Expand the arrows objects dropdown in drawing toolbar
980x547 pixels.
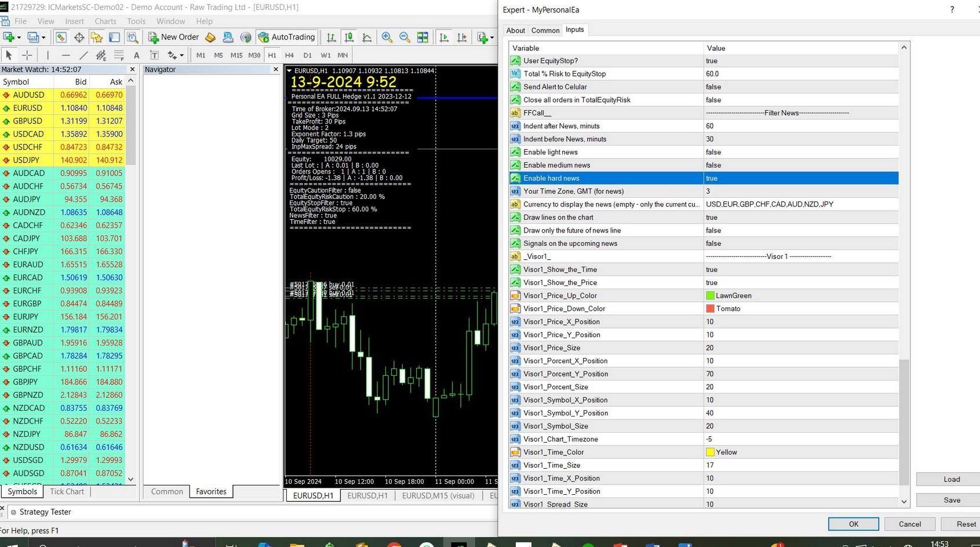tap(181, 56)
